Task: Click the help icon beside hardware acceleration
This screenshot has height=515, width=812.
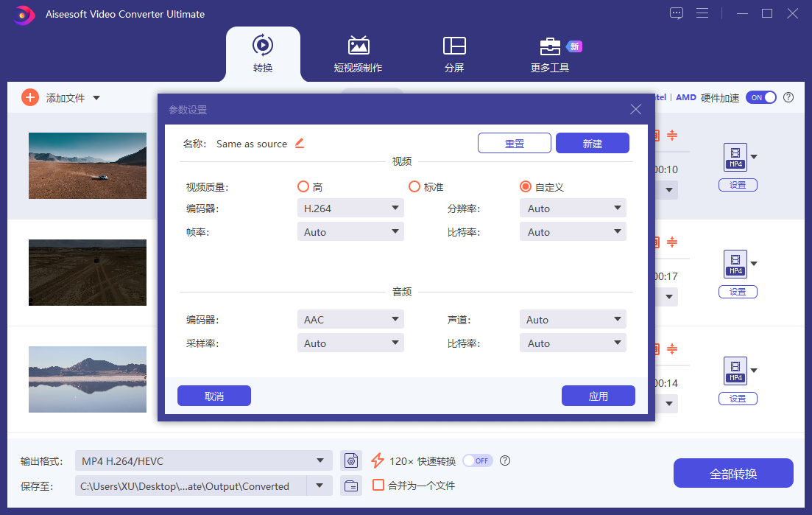Action: [788, 97]
